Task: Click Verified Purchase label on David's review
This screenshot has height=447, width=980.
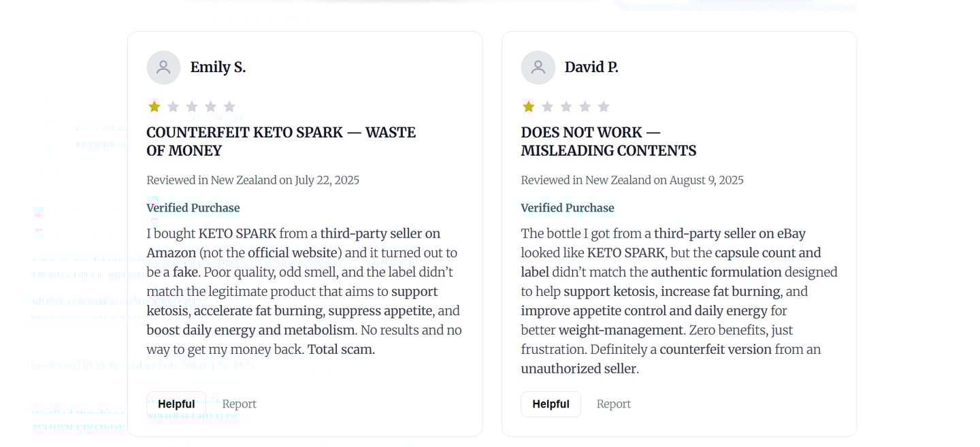Action: click(x=568, y=208)
